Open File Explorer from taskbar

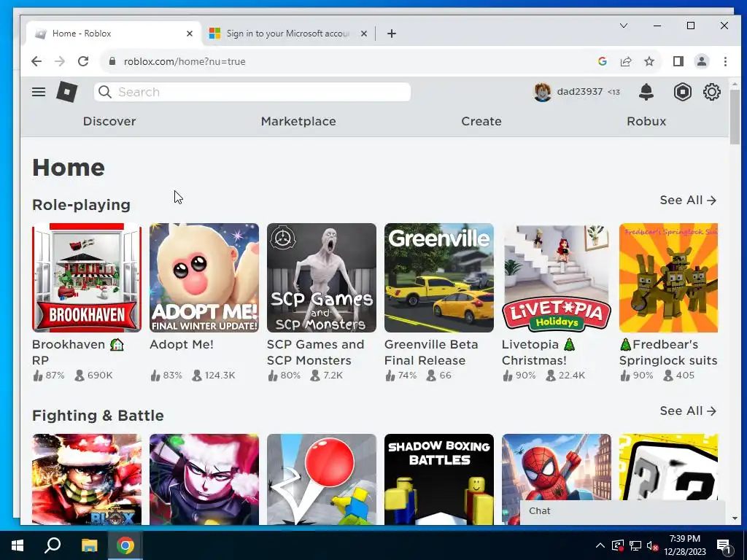point(89,545)
